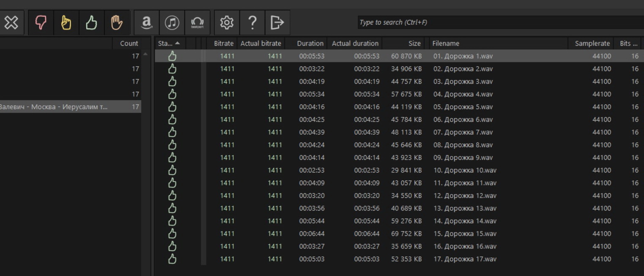Click the thumbs-up status of 17. Дорожка 17.wav
The width and height of the screenshot is (644, 276).
click(172, 259)
